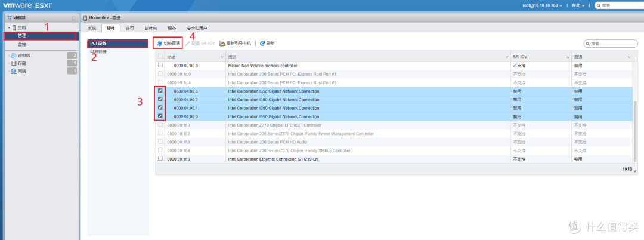Select the 存储 storage icon in navigator
644x240 pixels.
[x=14, y=63]
